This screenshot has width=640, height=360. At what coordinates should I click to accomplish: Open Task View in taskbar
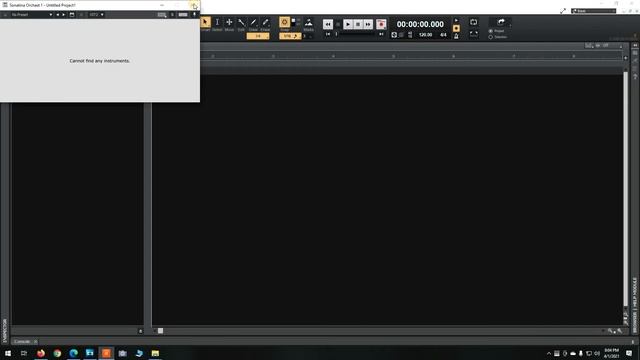[x=24, y=353]
